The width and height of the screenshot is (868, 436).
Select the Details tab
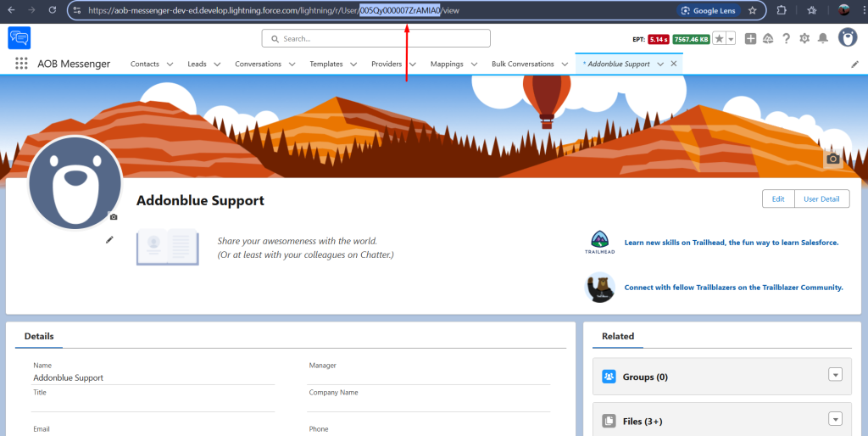click(39, 336)
